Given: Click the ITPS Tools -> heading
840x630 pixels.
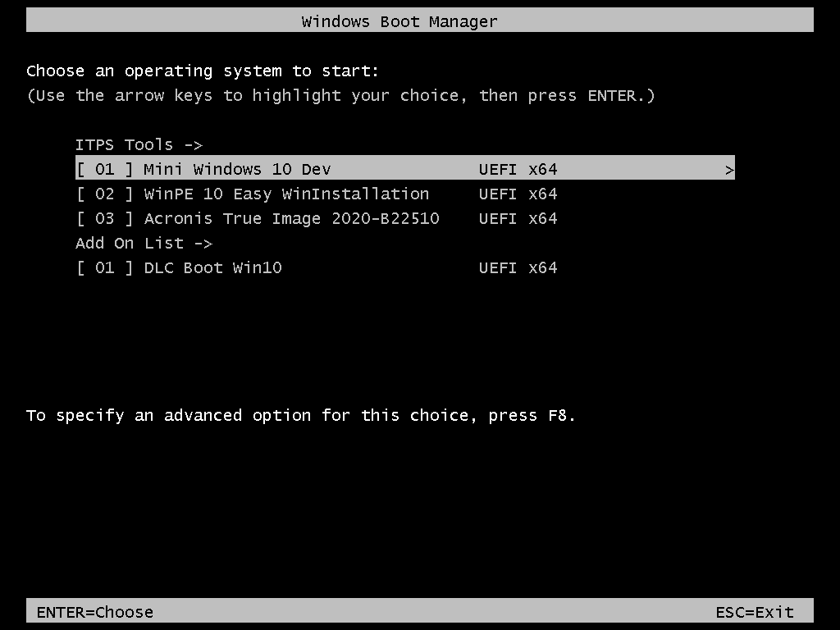Looking at the screenshot, I should [x=139, y=145].
